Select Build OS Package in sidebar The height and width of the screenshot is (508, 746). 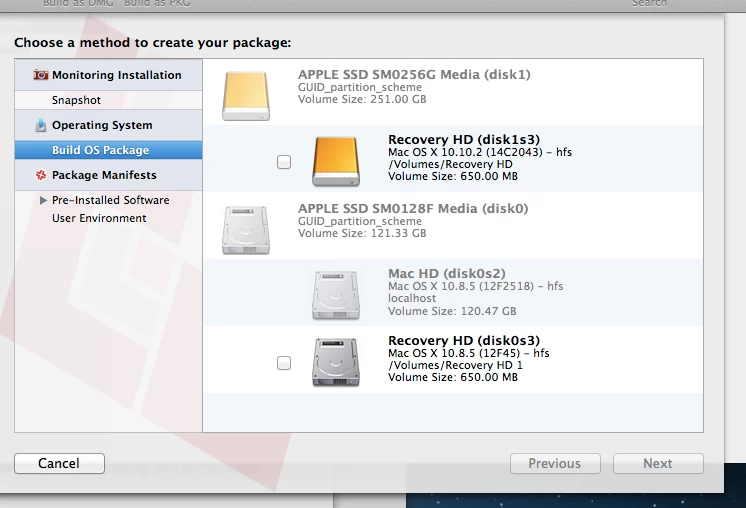pos(108,150)
